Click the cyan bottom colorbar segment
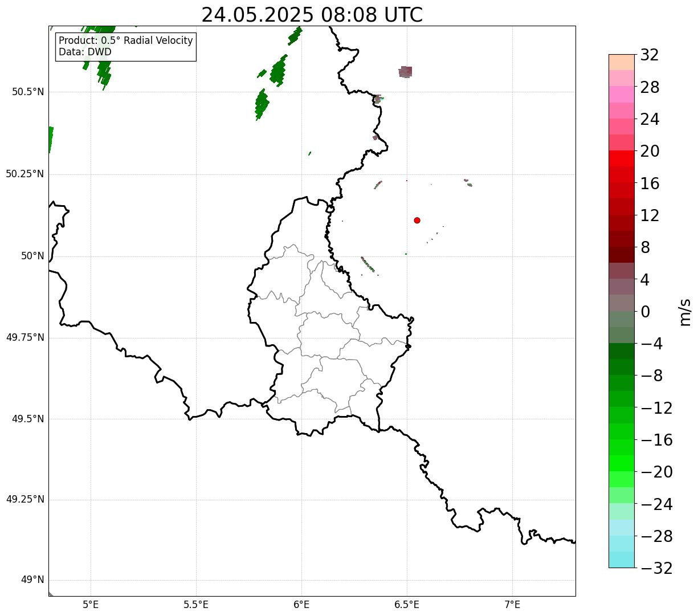The image size is (698, 616). coord(622,560)
